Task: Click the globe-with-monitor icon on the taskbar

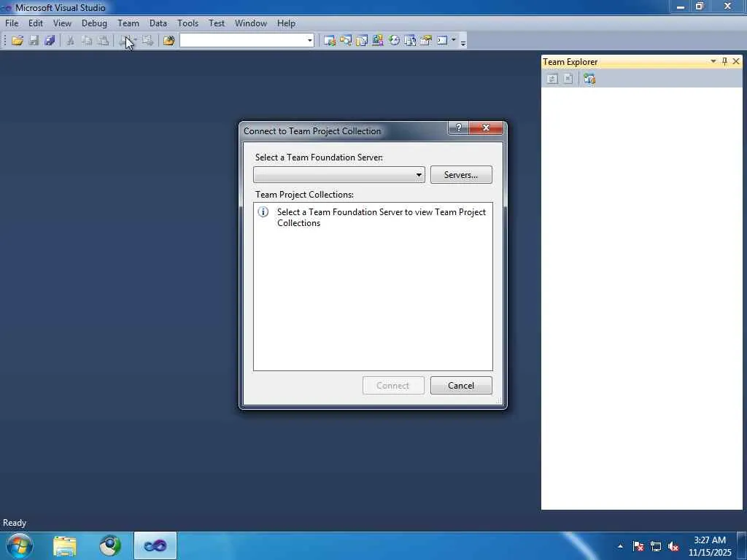Action: click(x=110, y=545)
